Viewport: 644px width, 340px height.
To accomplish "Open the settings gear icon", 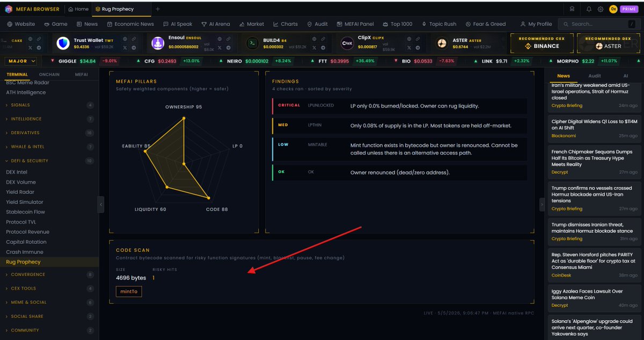I will pyautogui.click(x=601, y=9).
